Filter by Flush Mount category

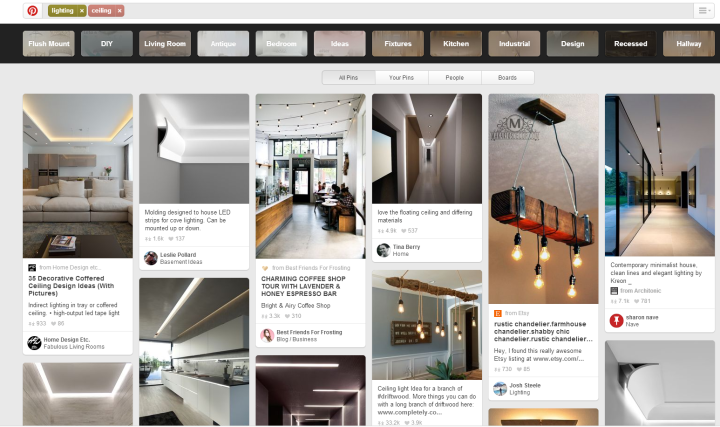coord(49,44)
